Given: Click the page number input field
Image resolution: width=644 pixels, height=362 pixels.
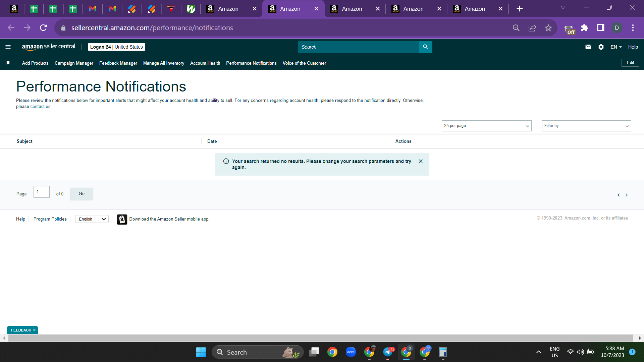Looking at the screenshot, I should 42,192.
